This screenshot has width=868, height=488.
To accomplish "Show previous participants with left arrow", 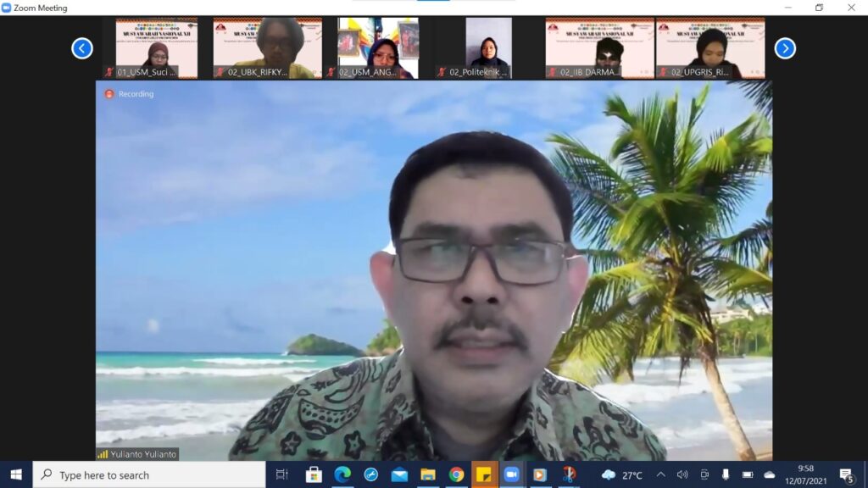I will click(x=82, y=48).
